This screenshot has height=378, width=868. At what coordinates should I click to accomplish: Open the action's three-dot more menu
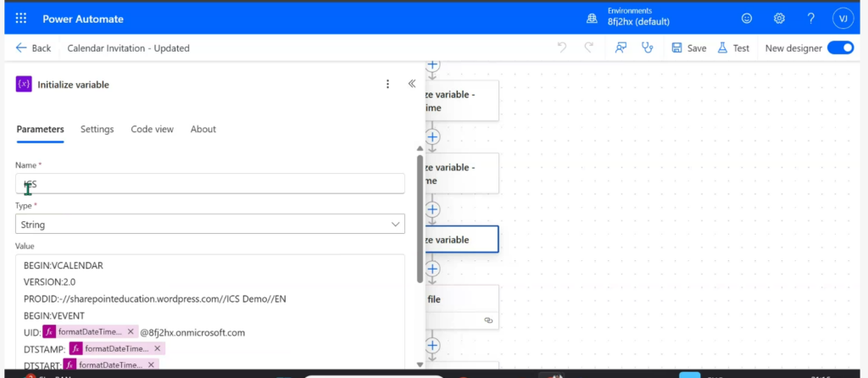[387, 84]
